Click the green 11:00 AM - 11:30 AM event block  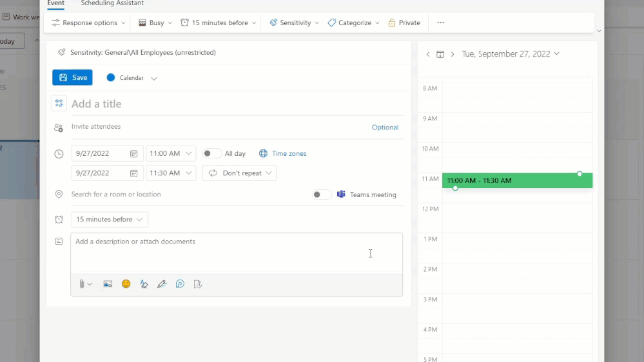tap(517, 180)
